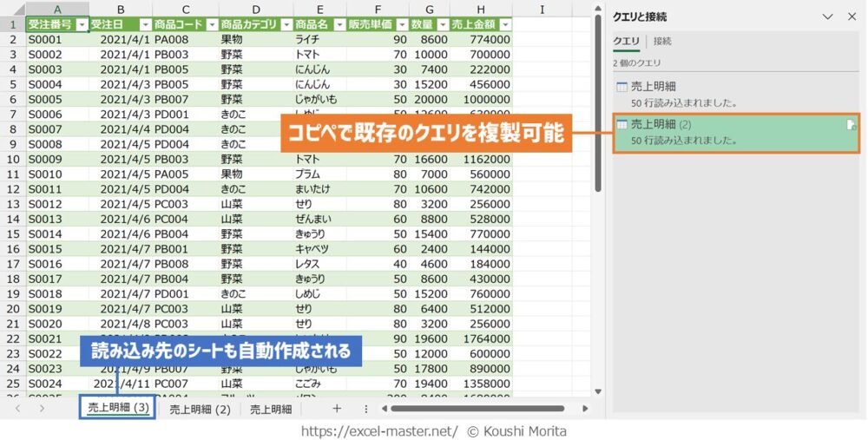Switch to the 接続 tab

pos(662,41)
